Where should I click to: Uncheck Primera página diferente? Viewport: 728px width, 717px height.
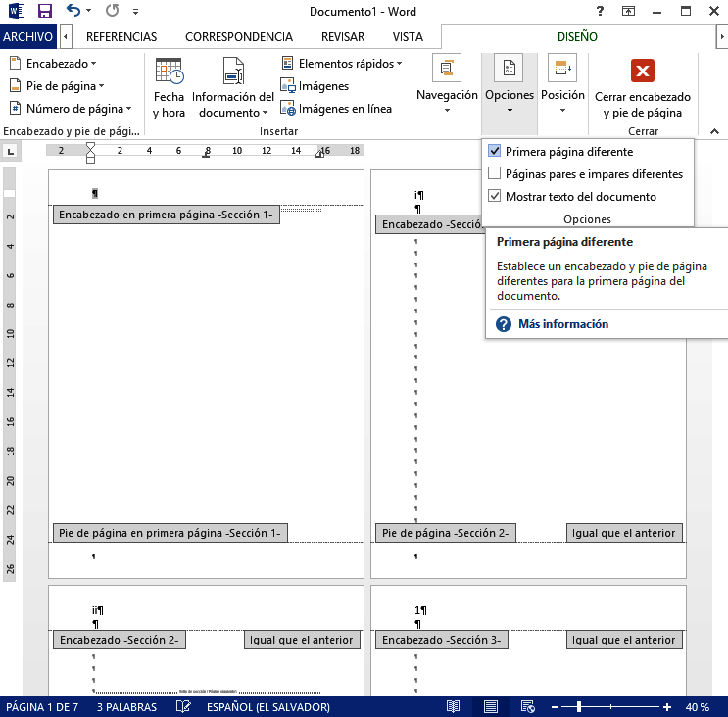pos(495,152)
